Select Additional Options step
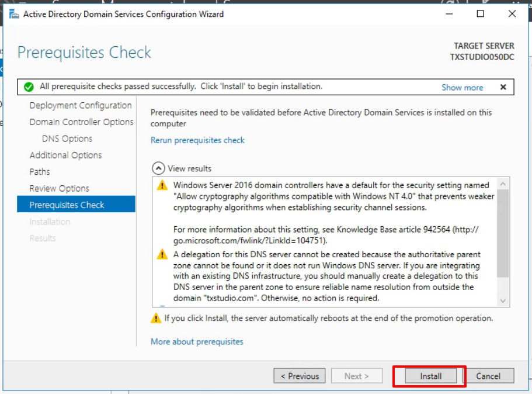This screenshot has width=532, height=394. pos(65,155)
